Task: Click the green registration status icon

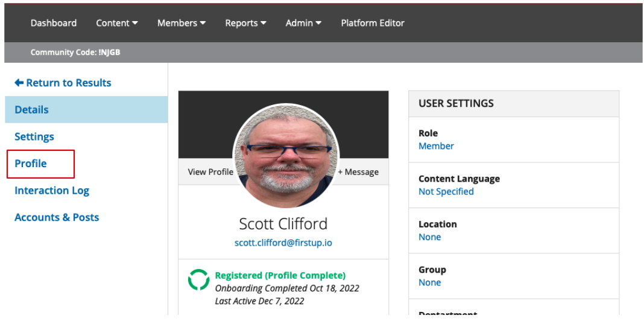Action: 199,280
